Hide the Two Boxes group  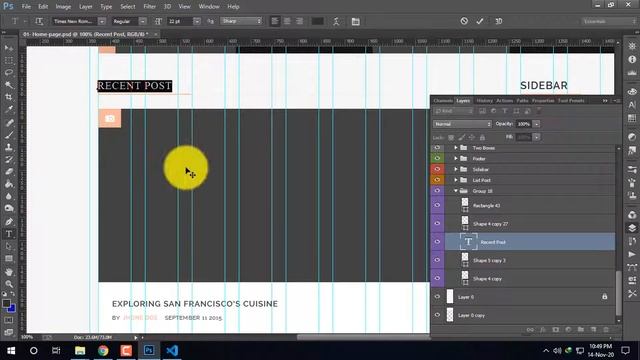437,148
